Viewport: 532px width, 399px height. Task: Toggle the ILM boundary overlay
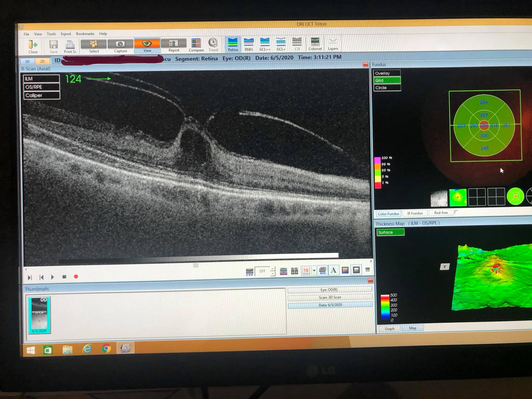pos(41,79)
